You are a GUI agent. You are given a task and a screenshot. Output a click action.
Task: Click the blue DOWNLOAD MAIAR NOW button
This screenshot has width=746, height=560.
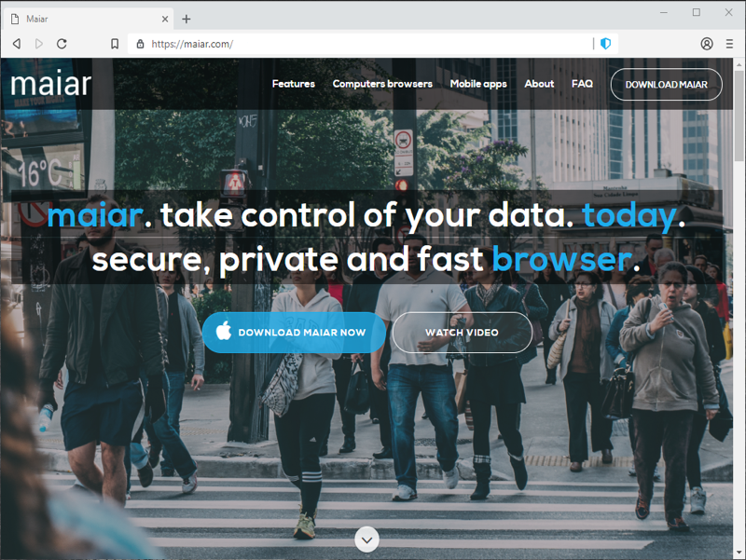click(294, 333)
